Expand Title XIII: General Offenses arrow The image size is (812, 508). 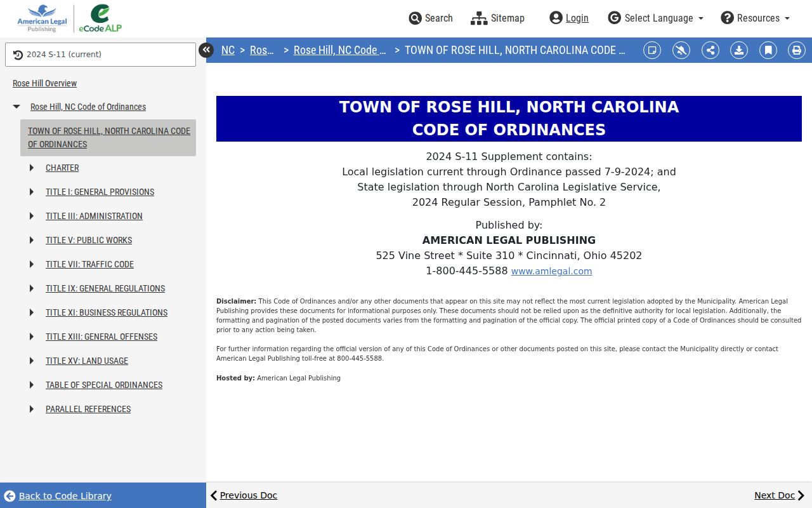(x=32, y=337)
